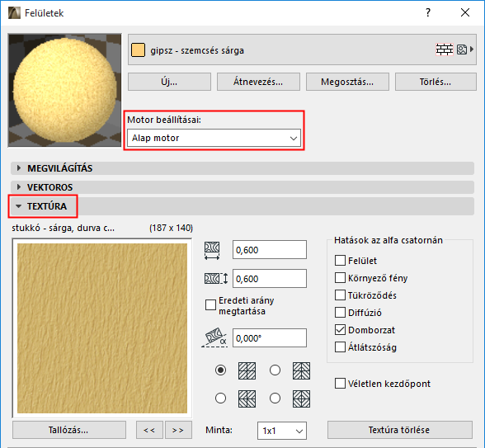Uncheck the Domborzat checkbox

click(340, 330)
